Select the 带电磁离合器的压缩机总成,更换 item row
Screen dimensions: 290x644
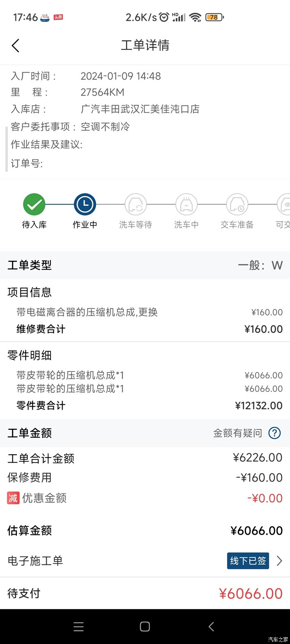[x=87, y=312]
